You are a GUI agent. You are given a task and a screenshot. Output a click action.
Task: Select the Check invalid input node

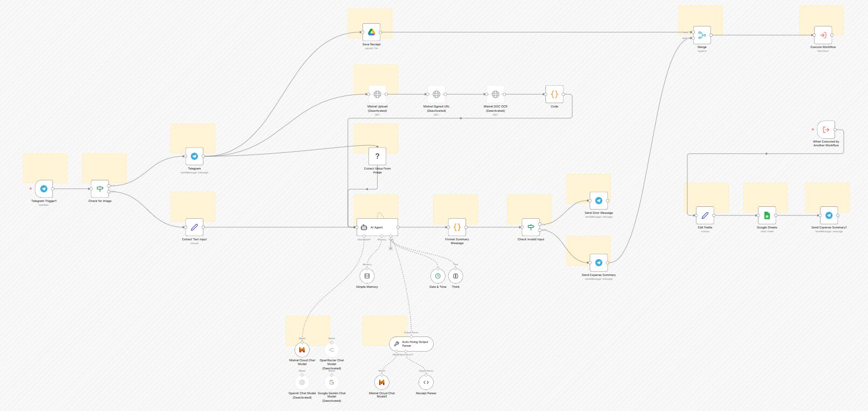[531, 227]
